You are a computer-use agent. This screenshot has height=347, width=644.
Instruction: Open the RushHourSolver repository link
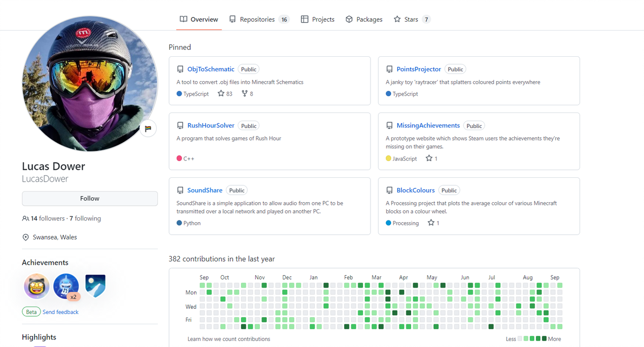(x=211, y=125)
